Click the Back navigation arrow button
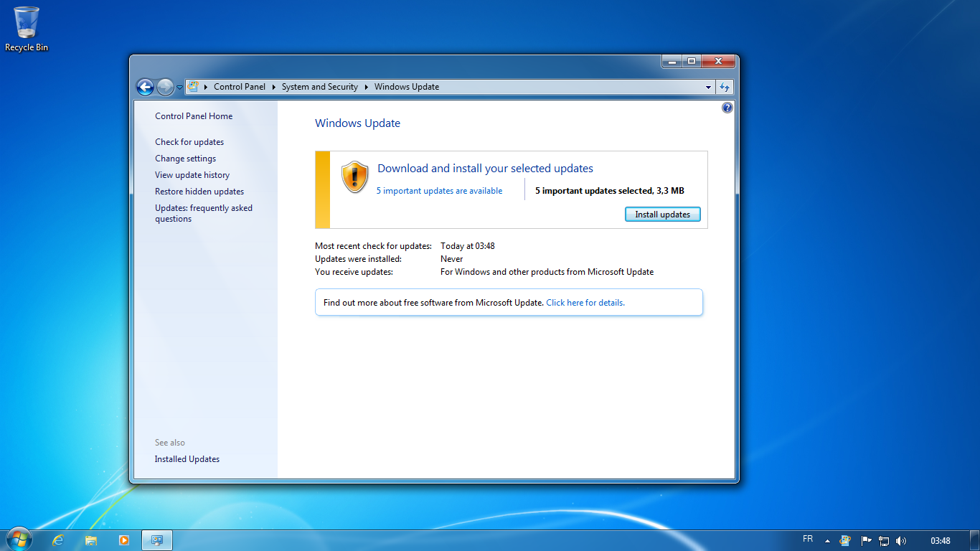Viewport: 980px width, 551px height. 145,87
